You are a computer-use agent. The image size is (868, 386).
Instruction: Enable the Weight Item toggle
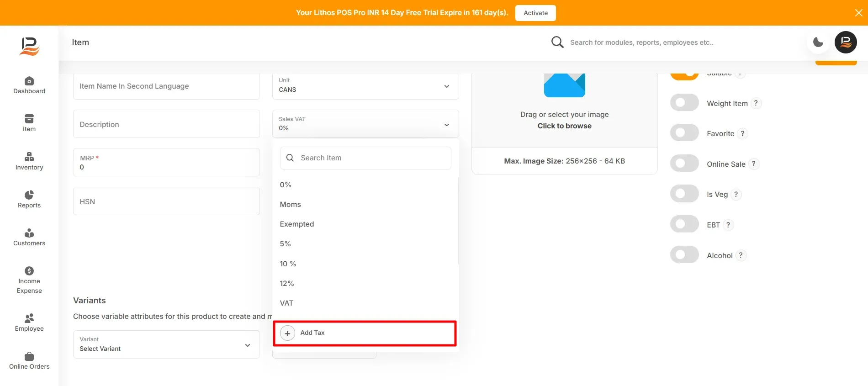pyautogui.click(x=684, y=103)
